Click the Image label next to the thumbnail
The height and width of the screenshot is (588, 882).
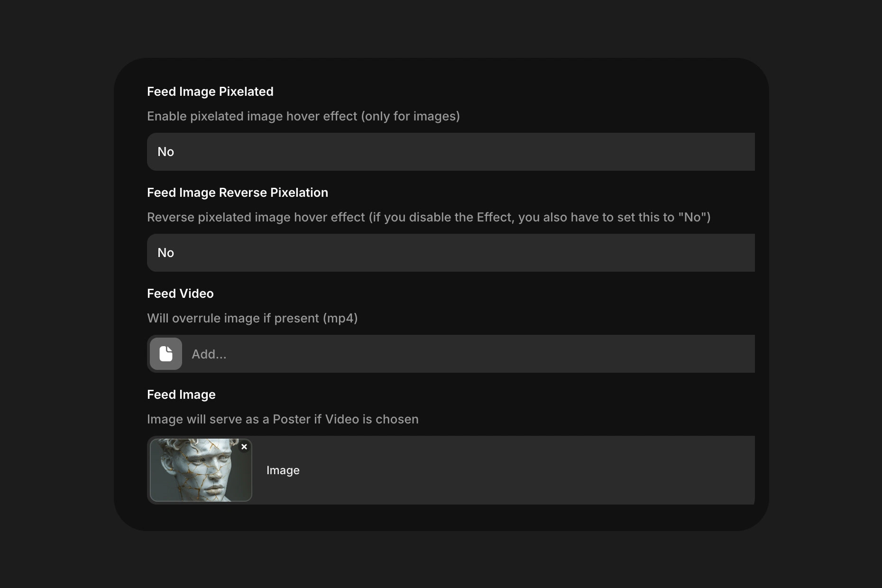tap(283, 470)
